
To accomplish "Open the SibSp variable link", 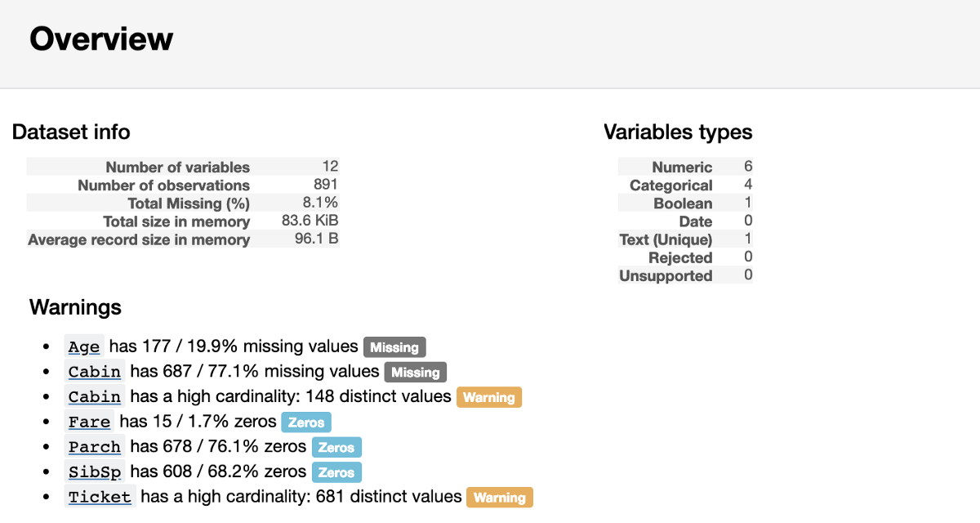I will point(95,472).
